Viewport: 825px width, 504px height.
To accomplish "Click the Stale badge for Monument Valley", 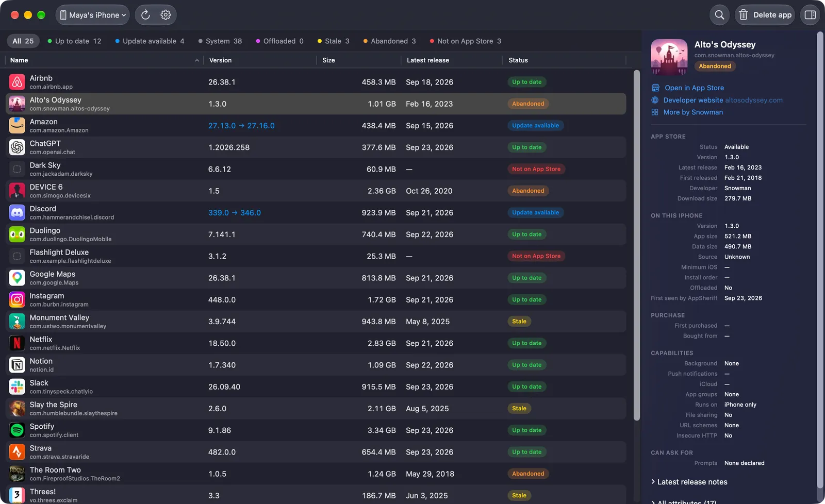I will [519, 322].
